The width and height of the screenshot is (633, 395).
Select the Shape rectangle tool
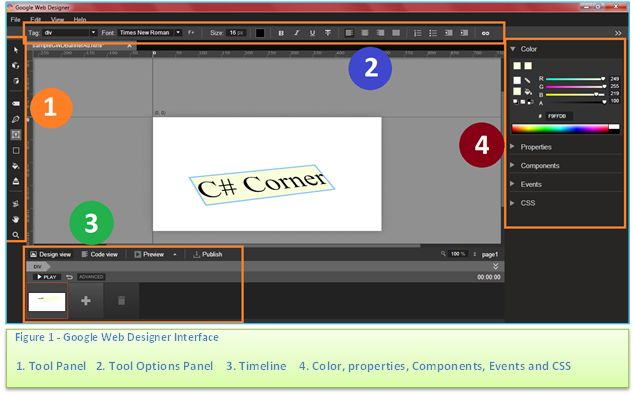pos(16,150)
